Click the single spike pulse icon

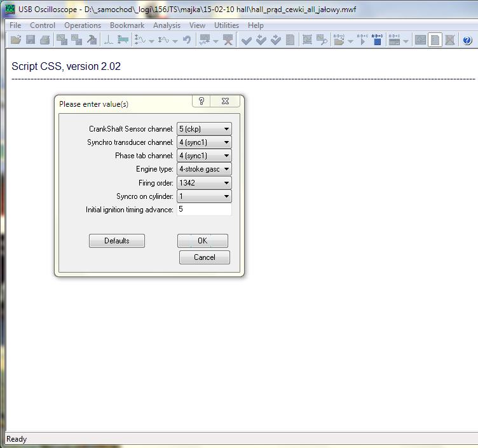(109, 40)
